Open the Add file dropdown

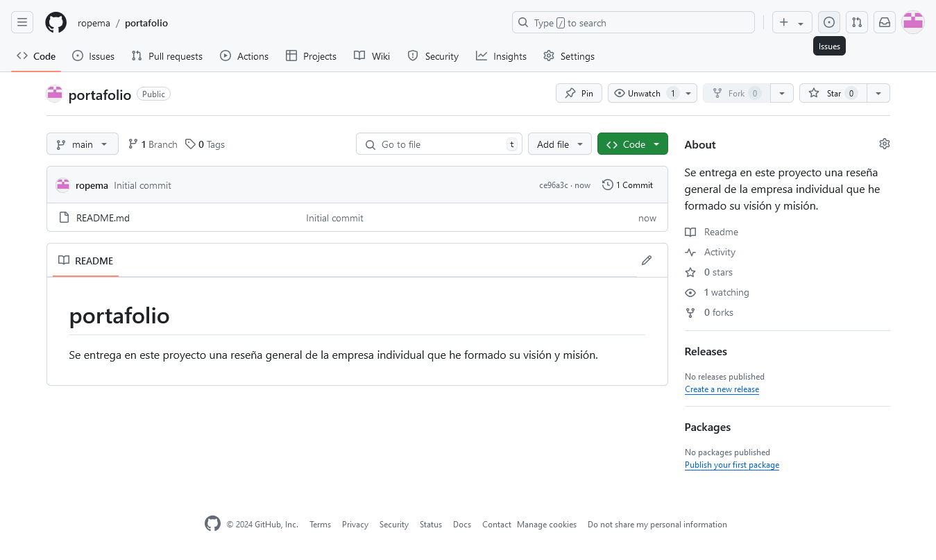[x=560, y=144]
